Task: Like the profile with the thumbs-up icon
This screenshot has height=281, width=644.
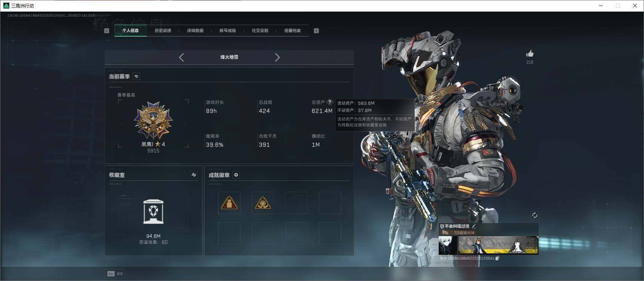Action: [530, 54]
